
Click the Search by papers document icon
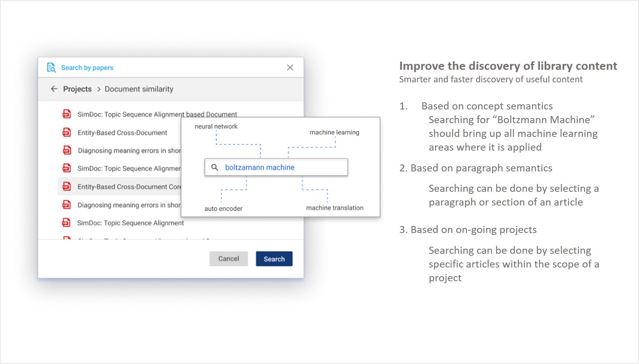coord(51,67)
